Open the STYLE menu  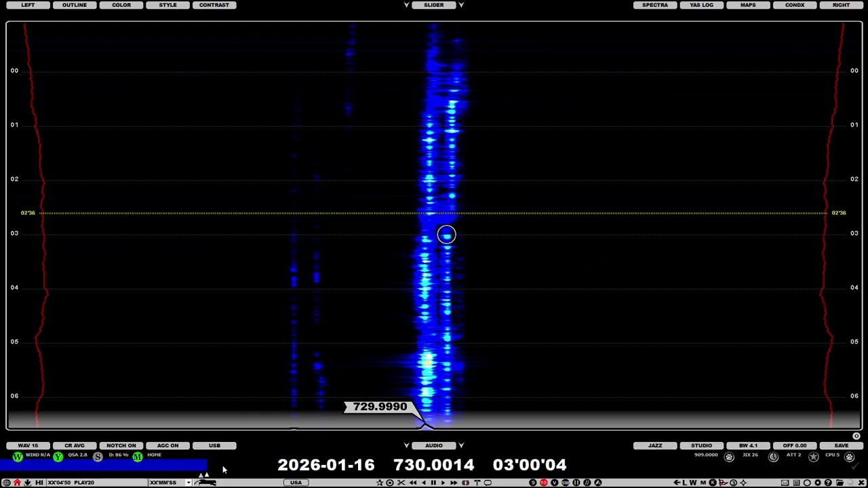pos(167,5)
